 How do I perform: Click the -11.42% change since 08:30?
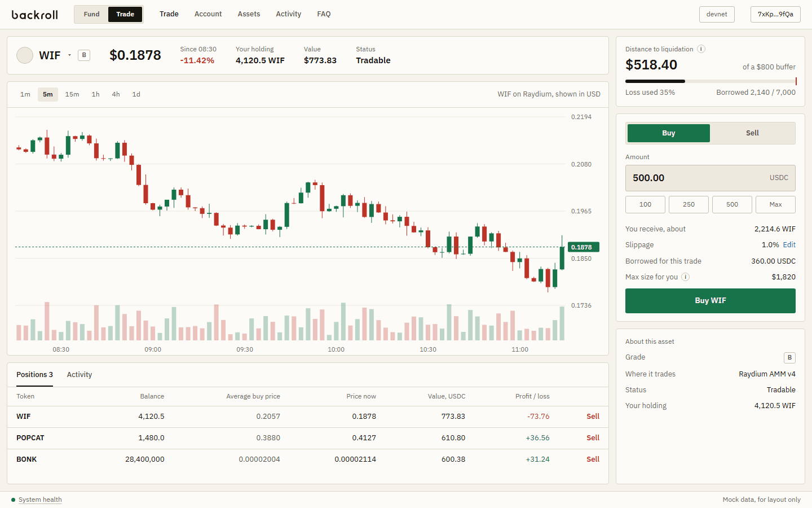197,60
